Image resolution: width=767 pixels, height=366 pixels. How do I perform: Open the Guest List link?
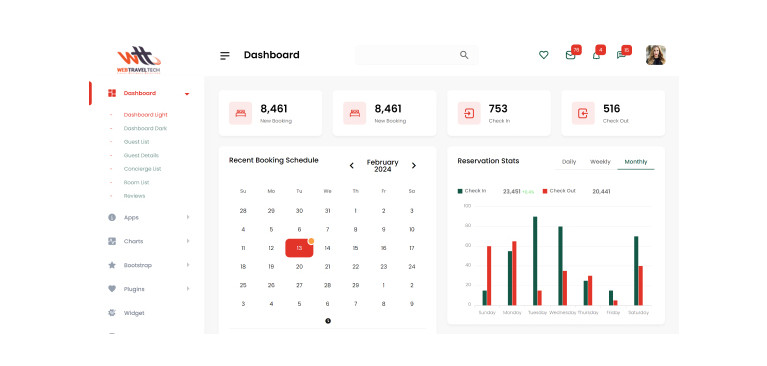click(x=136, y=142)
